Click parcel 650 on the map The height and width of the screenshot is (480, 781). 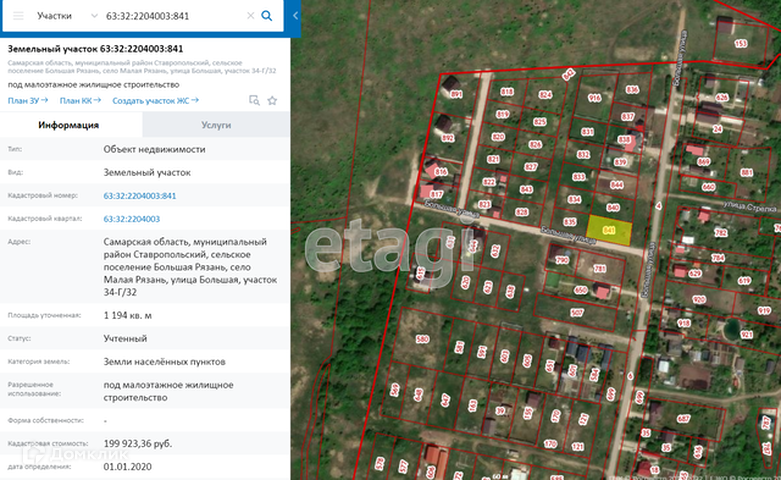click(581, 290)
